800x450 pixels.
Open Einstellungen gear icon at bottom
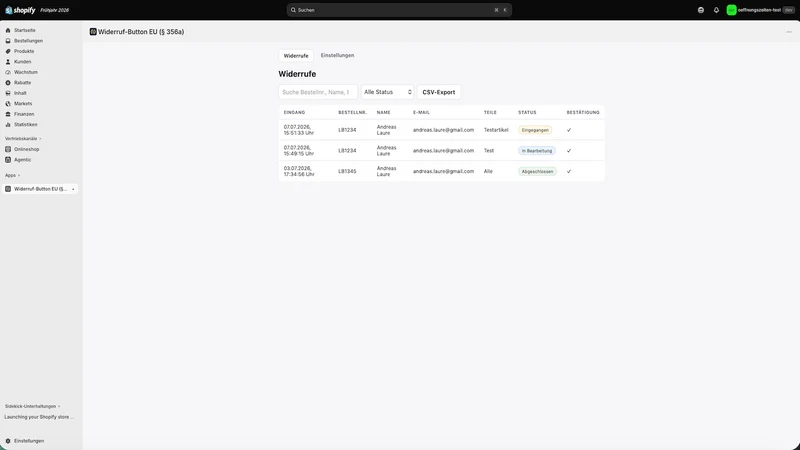8,441
